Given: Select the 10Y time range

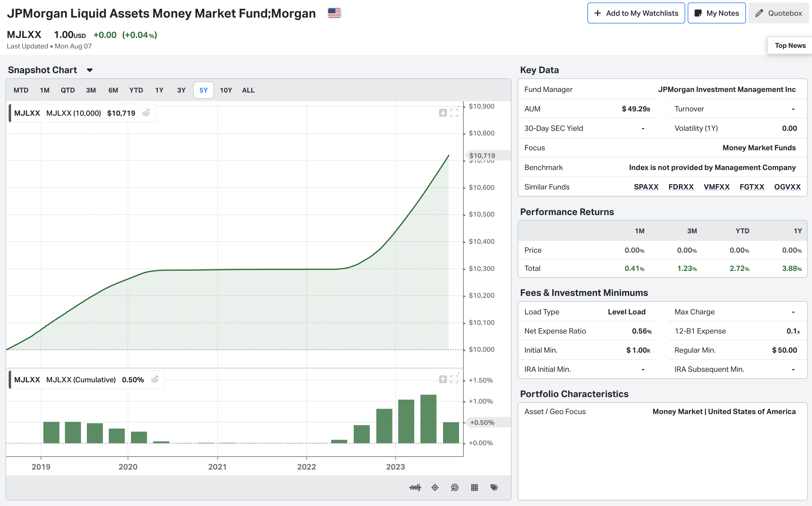Looking at the screenshot, I should pos(226,90).
